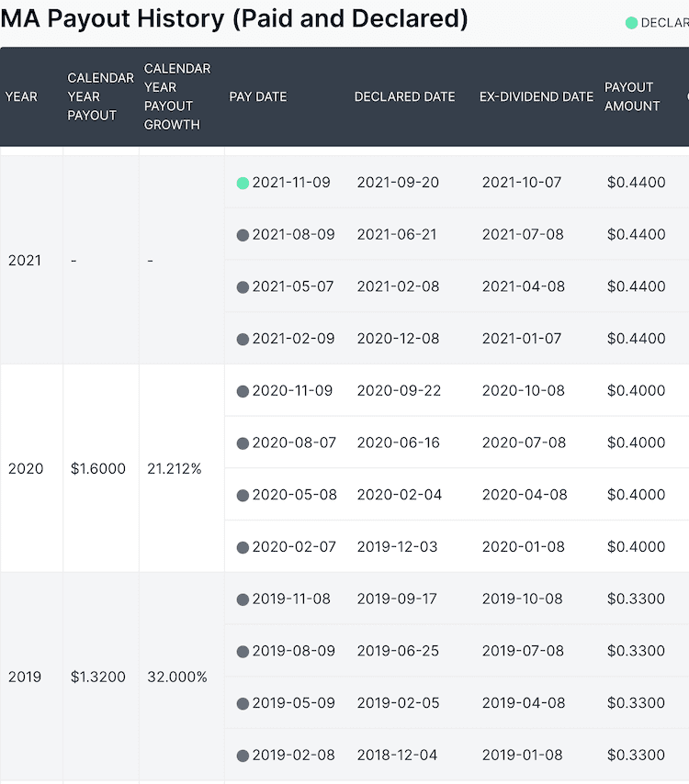Click gray paid dot beside 2020-08-07
This screenshot has height=784, width=689.
click(x=243, y=443)
